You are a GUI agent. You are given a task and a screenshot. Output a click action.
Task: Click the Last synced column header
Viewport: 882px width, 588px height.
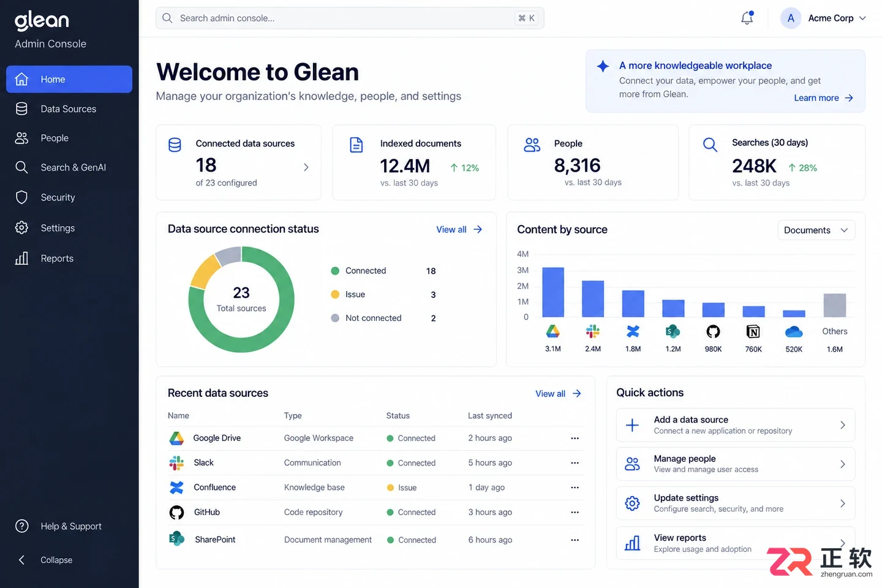tap(490, 415)
